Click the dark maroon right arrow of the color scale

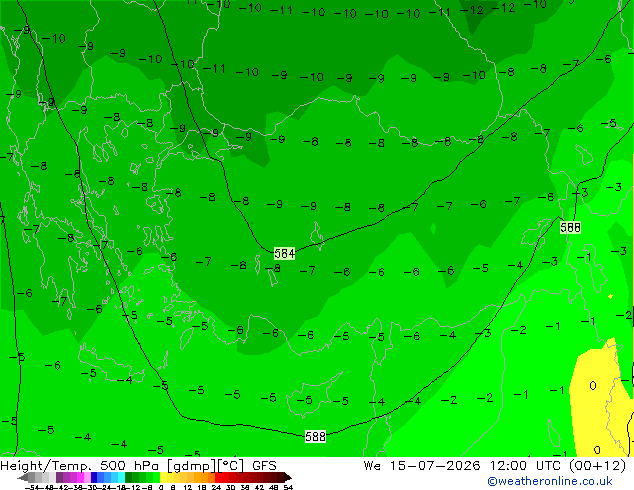pos(287,477)
